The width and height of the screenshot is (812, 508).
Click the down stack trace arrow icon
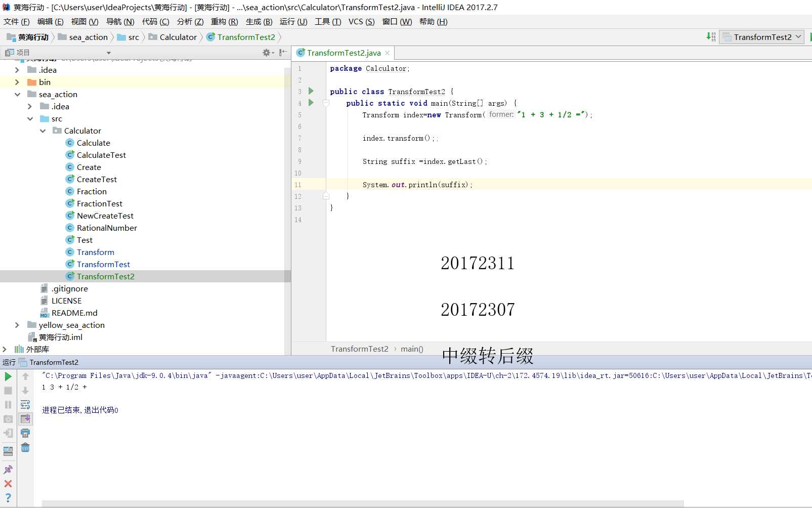[x=25, y=391]
